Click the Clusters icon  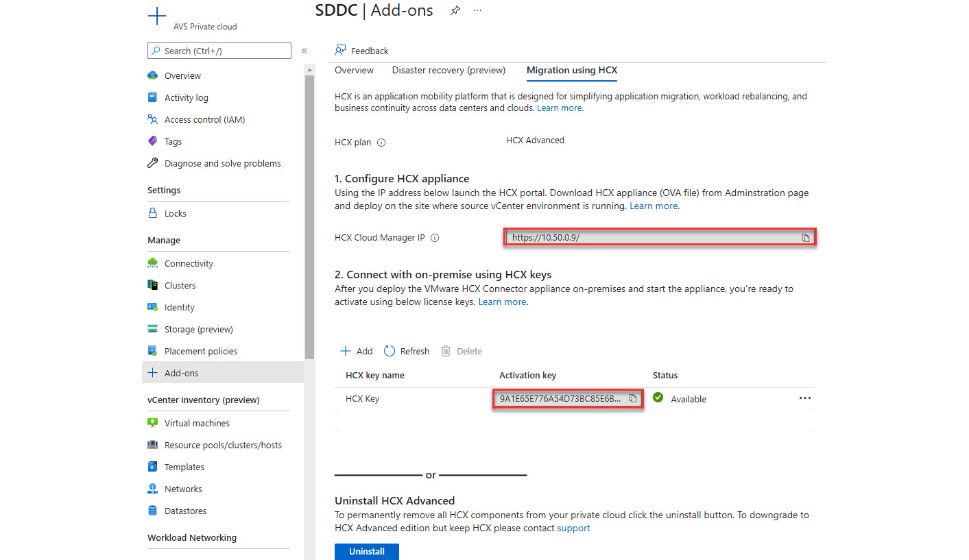click(153, 285)
